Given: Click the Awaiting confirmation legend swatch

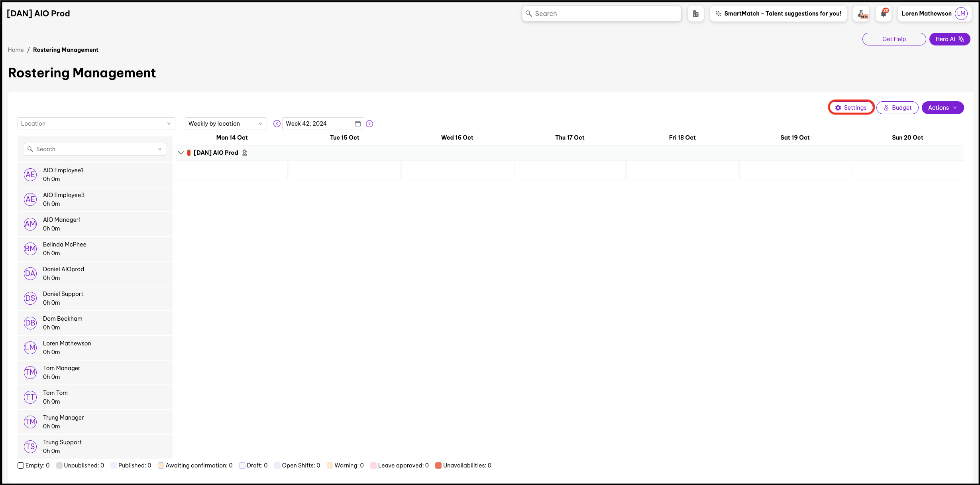Looking at the screenshot, I should (161, 465).
